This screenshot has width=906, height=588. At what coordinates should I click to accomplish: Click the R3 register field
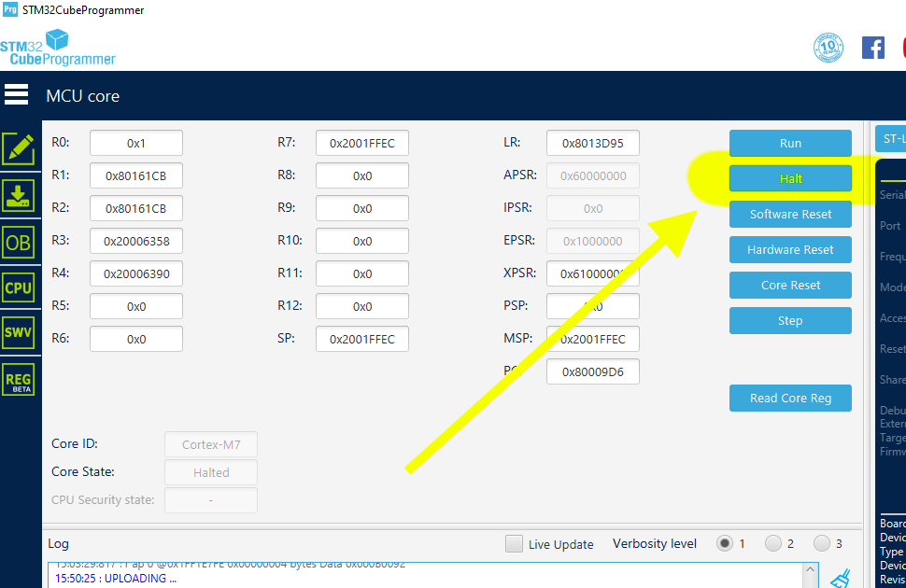tap(136, 241)
